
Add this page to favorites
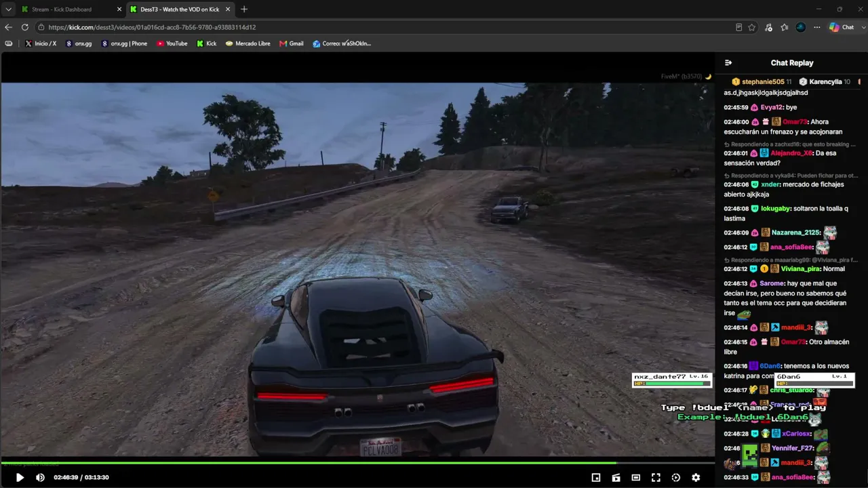click(752, 27)
